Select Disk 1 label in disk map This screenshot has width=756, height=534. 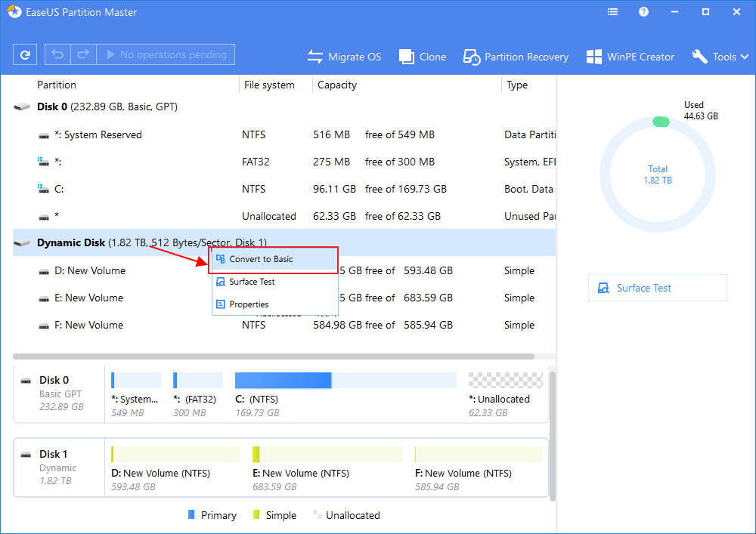pyautogui.click(x=53, y=454)
